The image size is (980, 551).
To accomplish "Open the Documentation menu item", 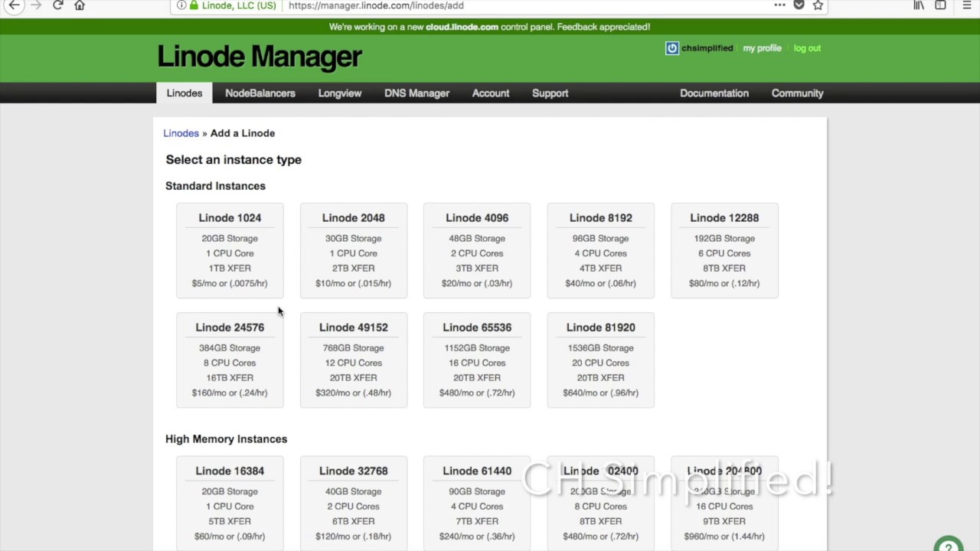I will pos(714,93).
